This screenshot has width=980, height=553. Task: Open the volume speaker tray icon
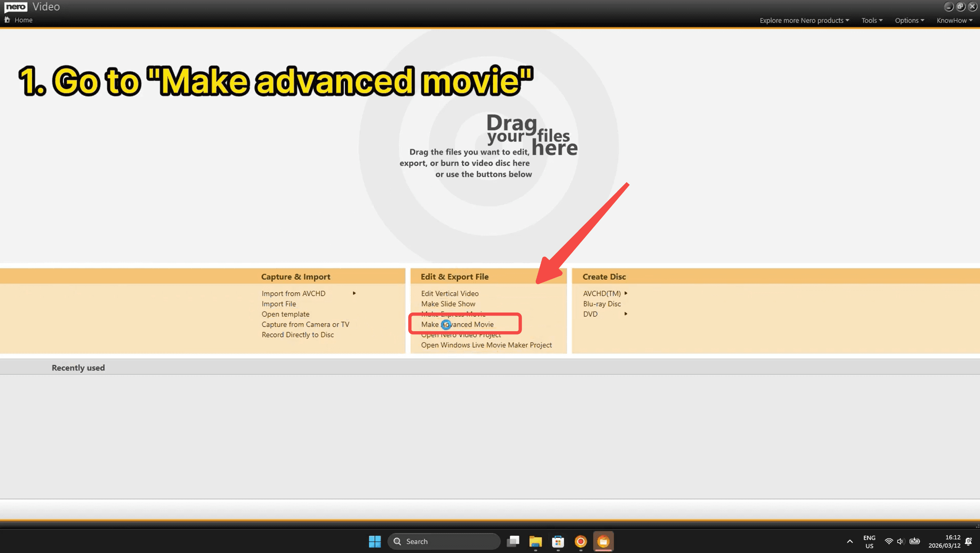pos(900,541)
